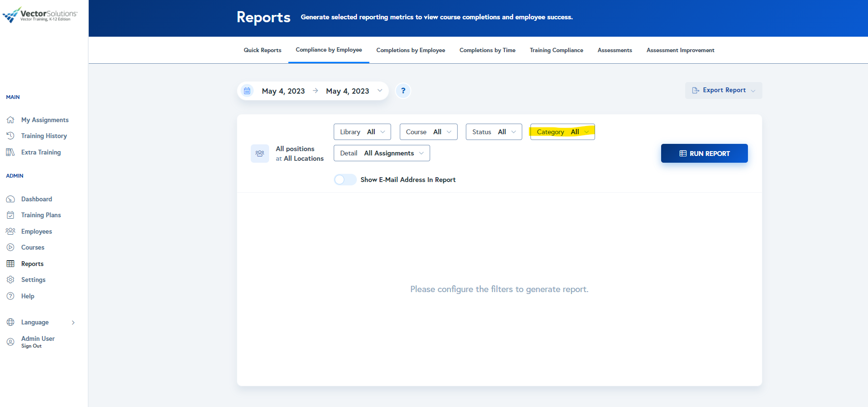This screenshot has height=407, width=868.
Task: Click the positions group icon
Action: coord(260,154)
